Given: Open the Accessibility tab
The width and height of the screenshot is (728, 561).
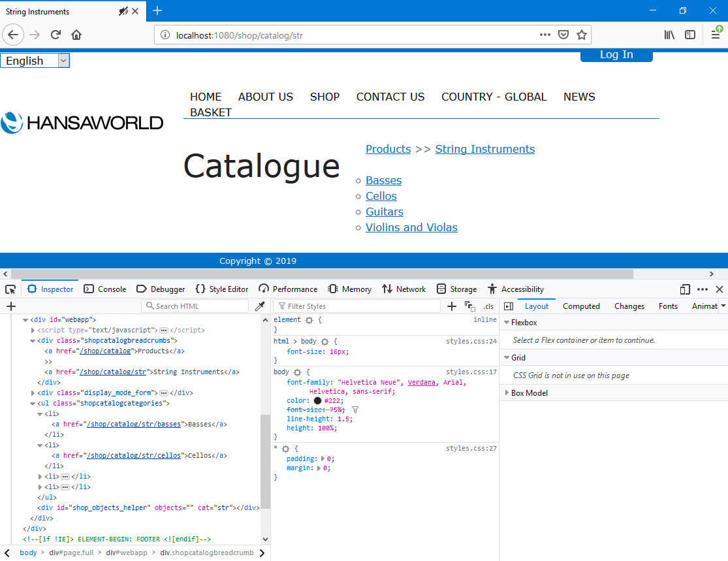Looking at the screenshot, I should (516, 289).
